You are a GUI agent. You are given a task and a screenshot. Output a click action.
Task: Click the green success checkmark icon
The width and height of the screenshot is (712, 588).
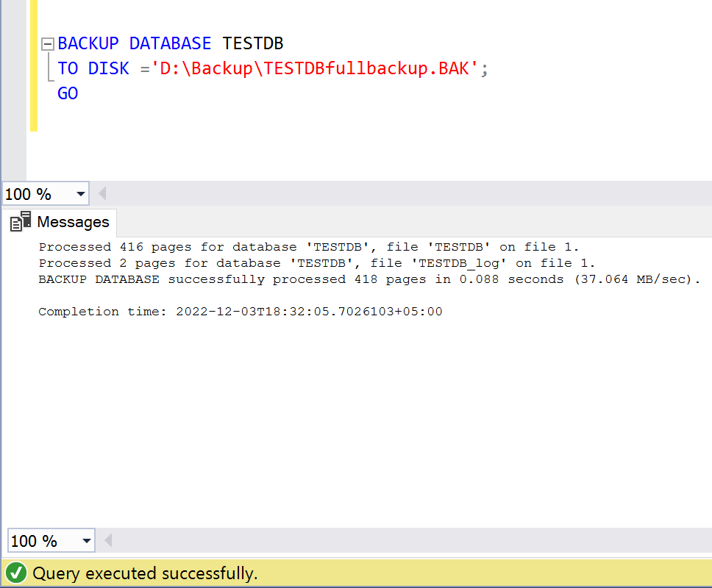click(x=16, y=573)
